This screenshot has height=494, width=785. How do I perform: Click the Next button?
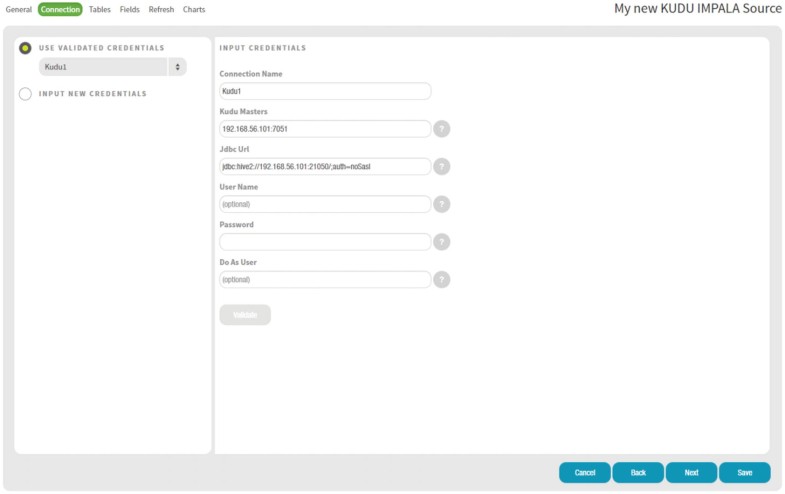(691, 472)
